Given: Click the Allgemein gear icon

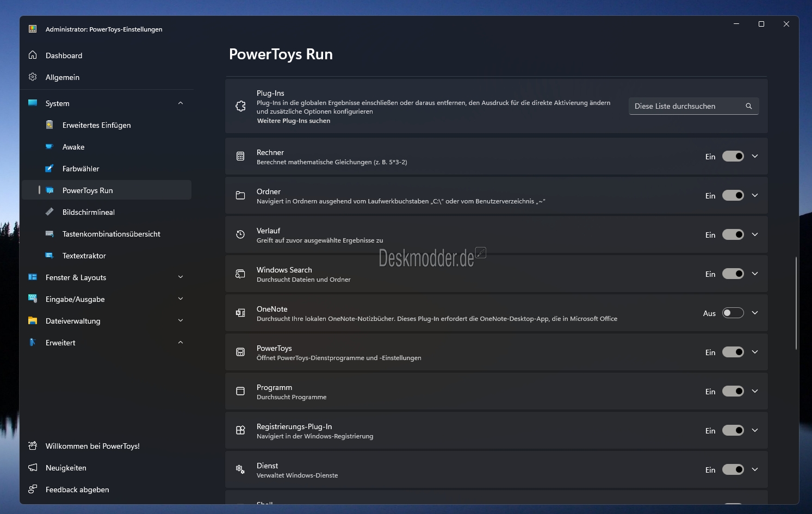Looking at the screenshot, I should tap(33, 77).
